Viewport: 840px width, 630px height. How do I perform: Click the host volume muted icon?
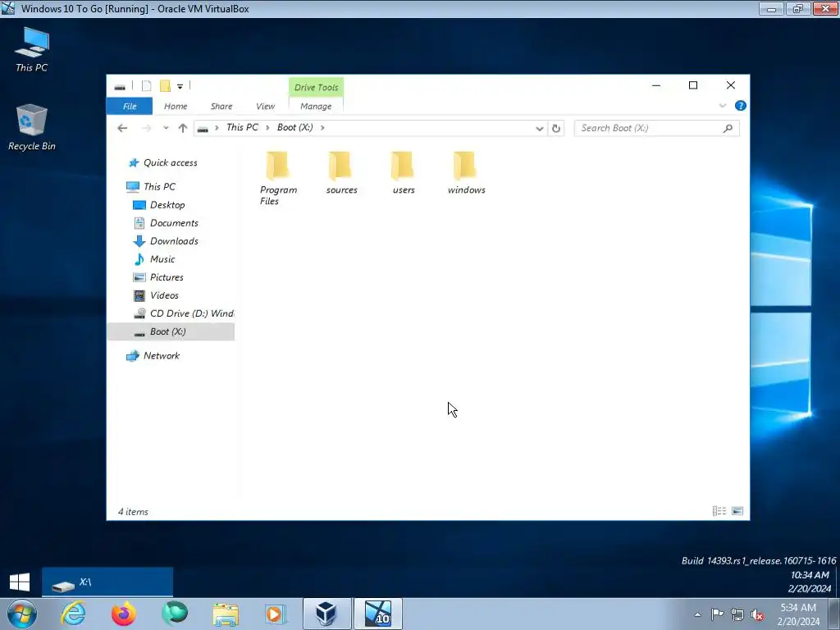[x=757, y=615]
